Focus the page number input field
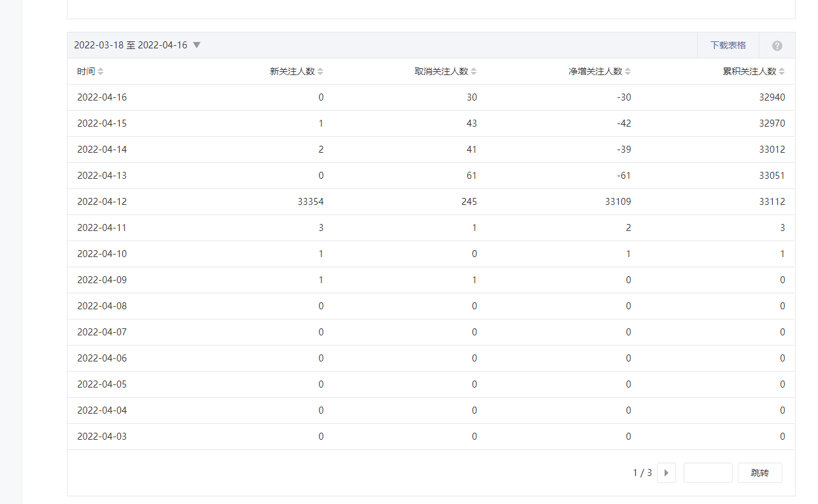This screenshot has width=818, height=504. pyautogui.click(x=707, y=473)
